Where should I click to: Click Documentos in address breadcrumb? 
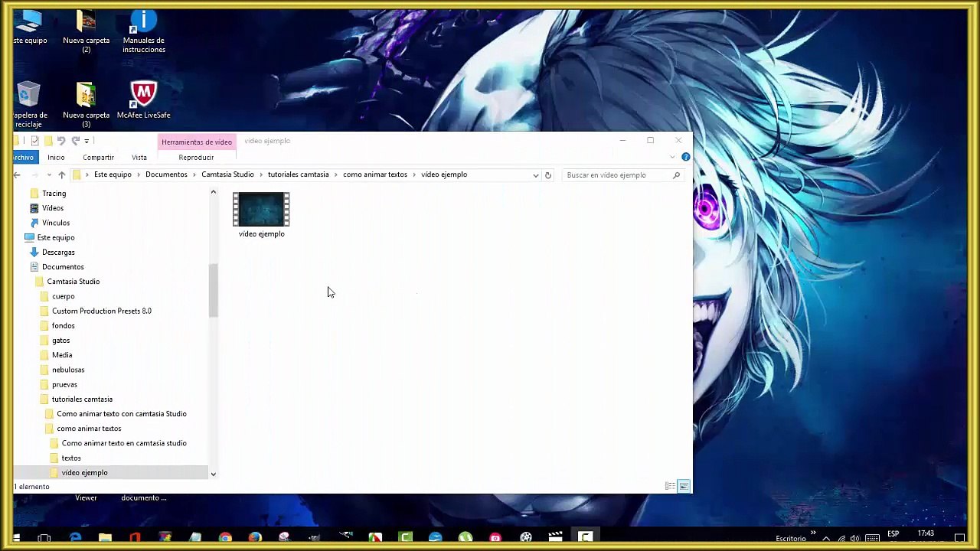(166, 174)
